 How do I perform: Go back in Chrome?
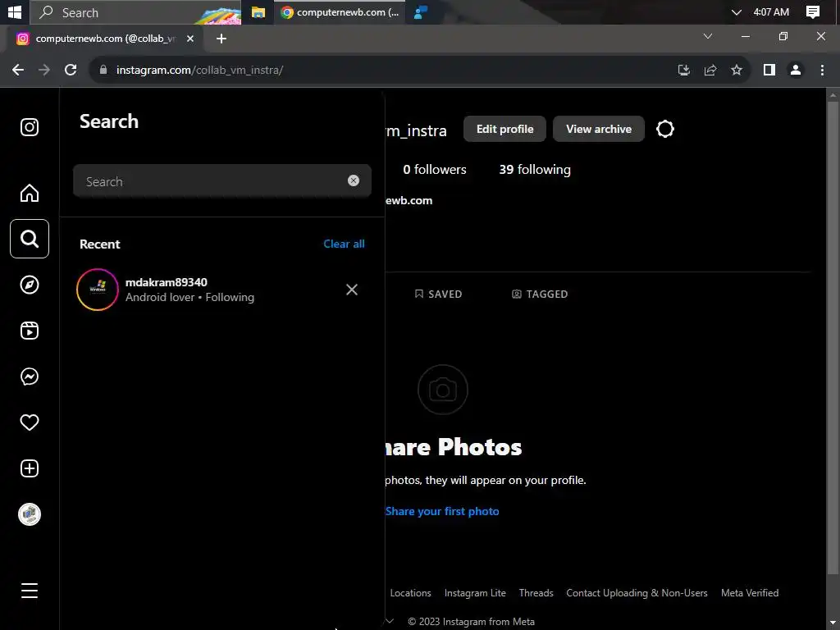pyautogui.click(x=18, y=71)
